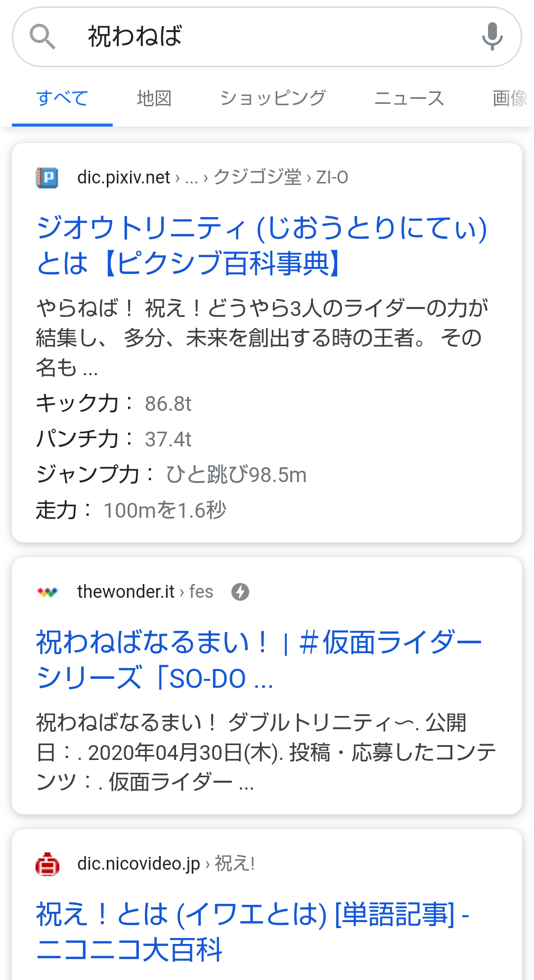Open the ショッピング tab

point(272,98)
